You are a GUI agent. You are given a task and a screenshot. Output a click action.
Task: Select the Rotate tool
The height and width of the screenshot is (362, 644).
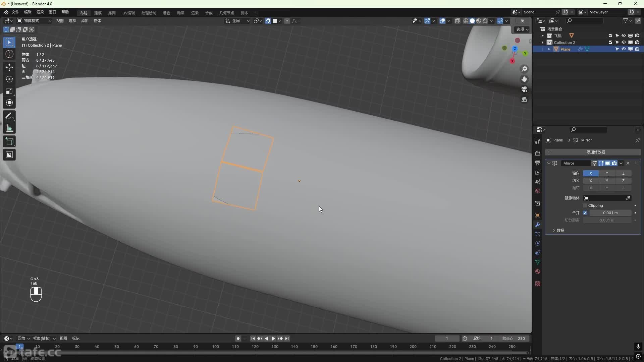pos(9,79)
